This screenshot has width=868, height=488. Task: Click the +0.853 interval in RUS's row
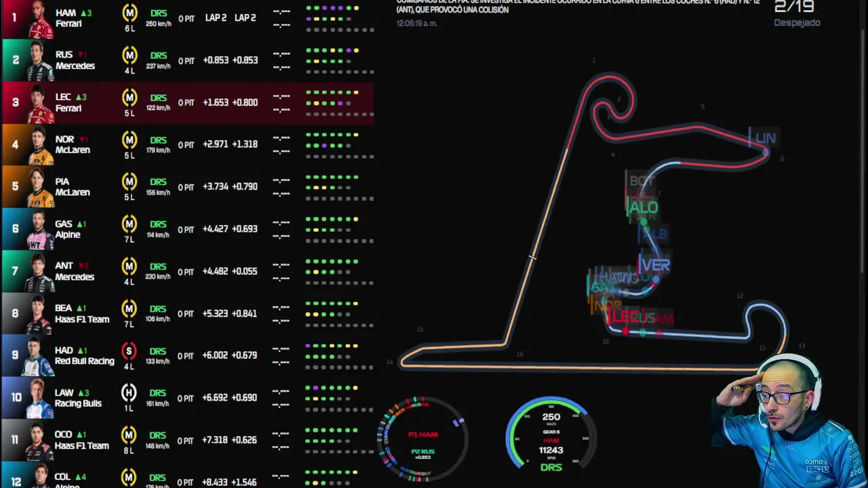(x=245, y=60)
